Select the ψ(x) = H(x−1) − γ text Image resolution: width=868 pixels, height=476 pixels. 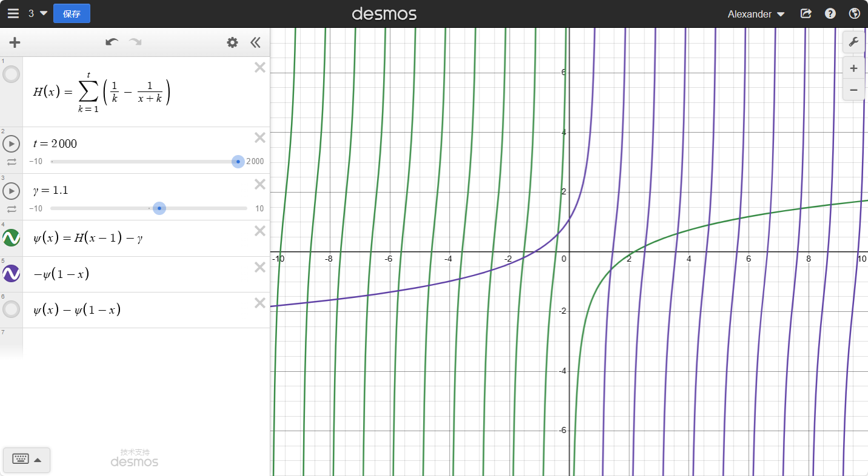coord(88,238)
